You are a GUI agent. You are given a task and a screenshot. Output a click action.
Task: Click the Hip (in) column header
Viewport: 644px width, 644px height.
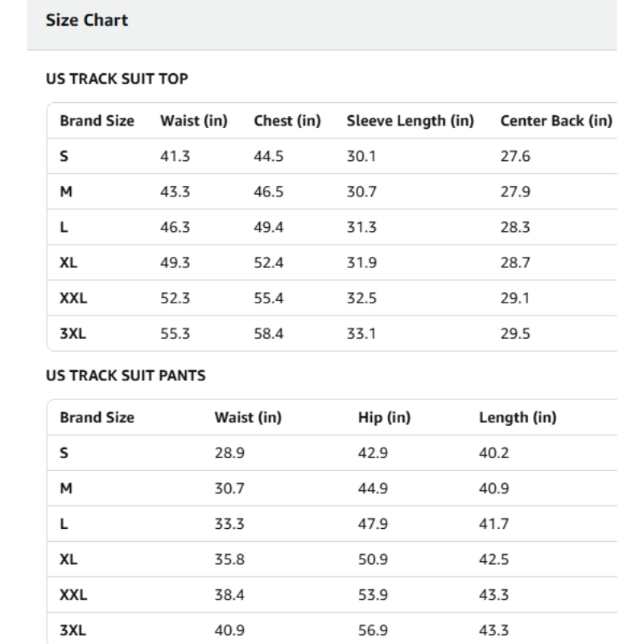[x=384, y=418]
